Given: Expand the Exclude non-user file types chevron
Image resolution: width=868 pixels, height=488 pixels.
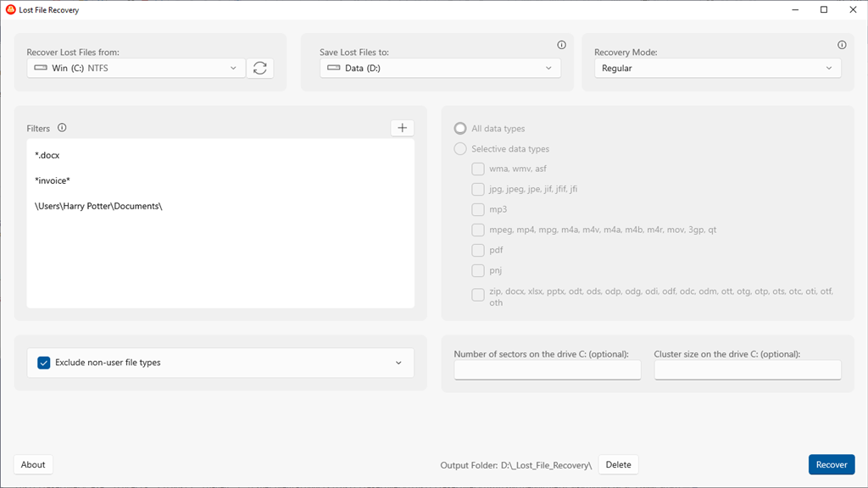Looking at the screenshot, I should click(398, 363).
